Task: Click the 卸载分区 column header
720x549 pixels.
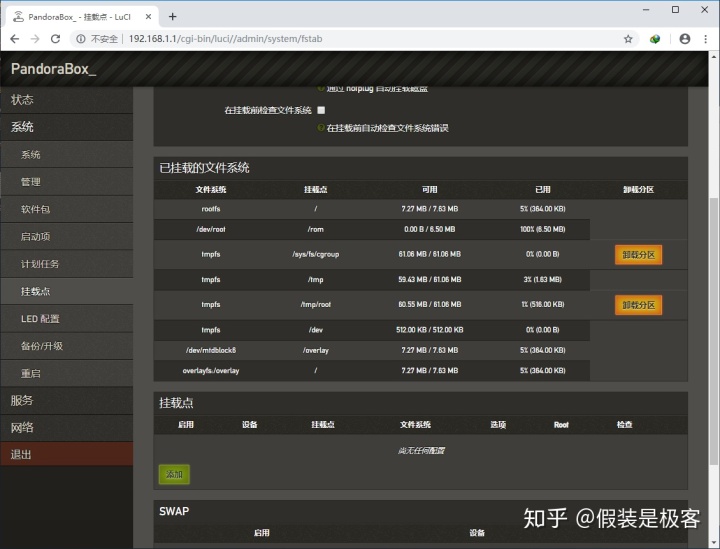Action: tap(638, 190)
